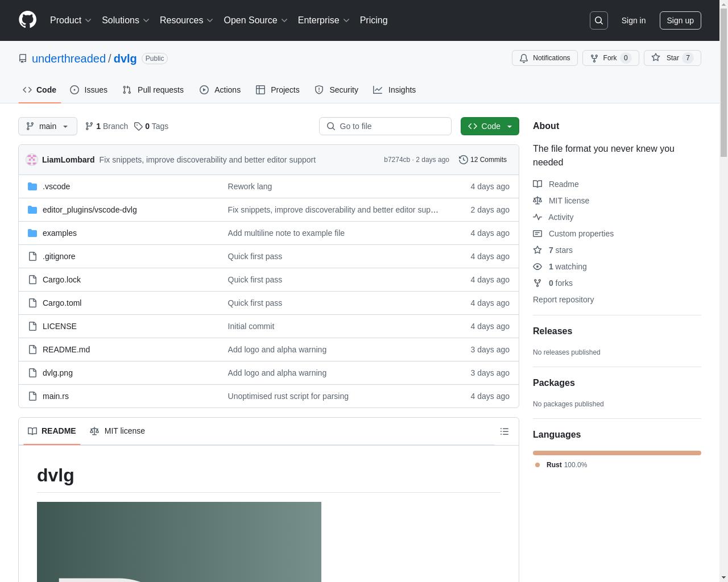The height and width of the screenshot is (582, 728).
Task: Open the underthreaded owner link
Action: [x=69, y=59]
